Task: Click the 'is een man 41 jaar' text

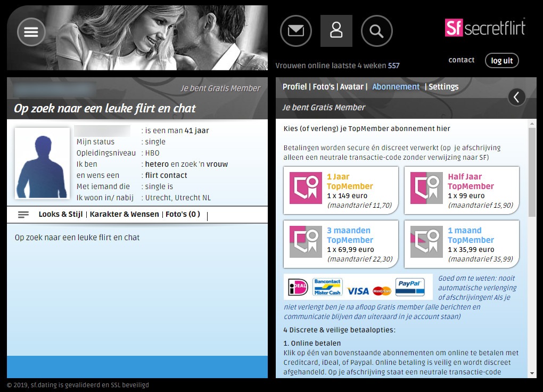Action: (177, 130)
